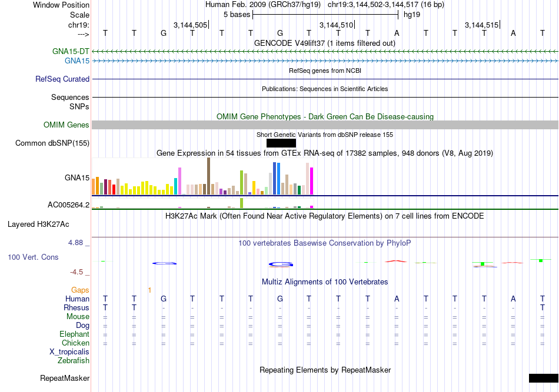The width and height of the screenshot is (559, 392).
Task: Click the OMIM Genes track label
Action: pyautogui.click(x=66, y=125)
